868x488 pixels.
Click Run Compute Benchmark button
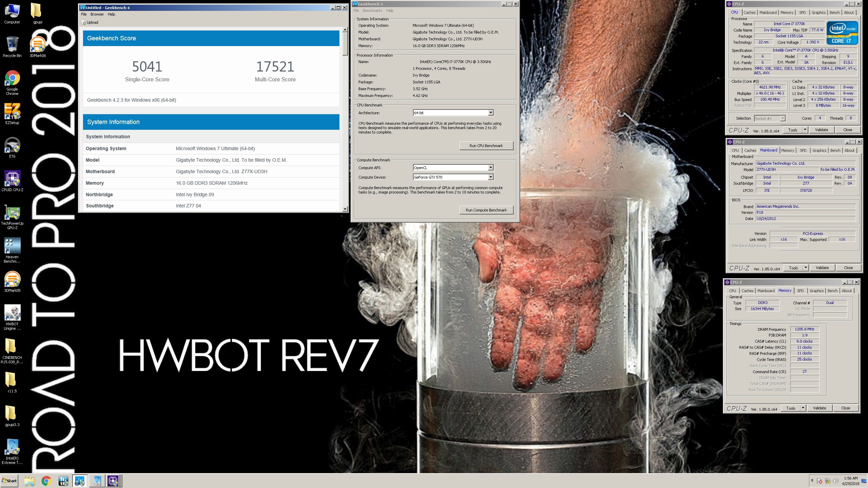[486, 210]
